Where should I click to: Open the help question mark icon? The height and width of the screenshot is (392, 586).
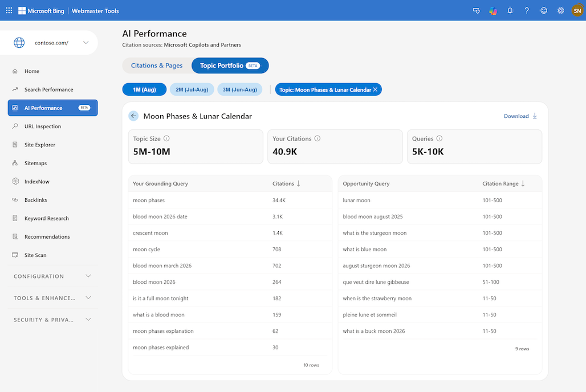[527, 10]
